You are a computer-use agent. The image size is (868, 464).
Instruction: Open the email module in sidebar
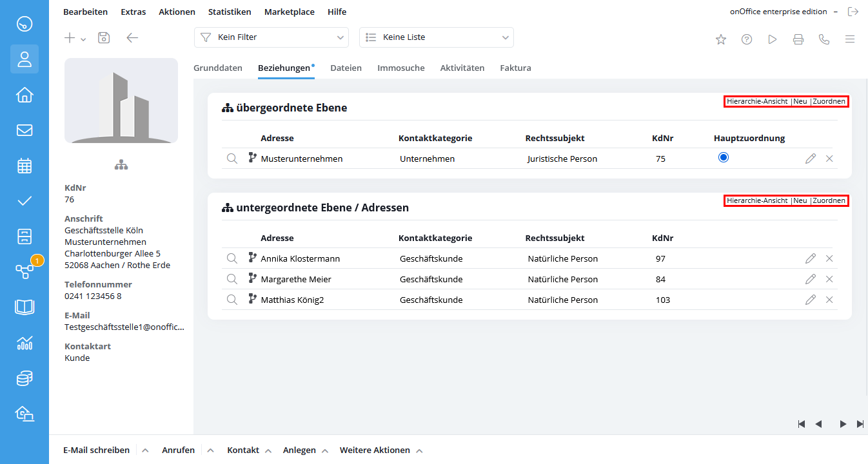[25, 130]
